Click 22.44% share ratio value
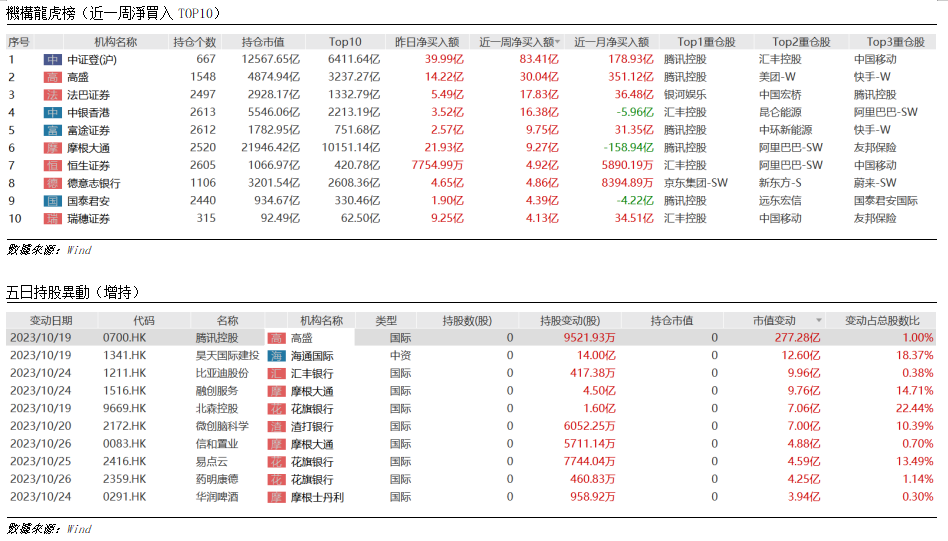This screenshot has width=948, height=541. coord(915,409)
